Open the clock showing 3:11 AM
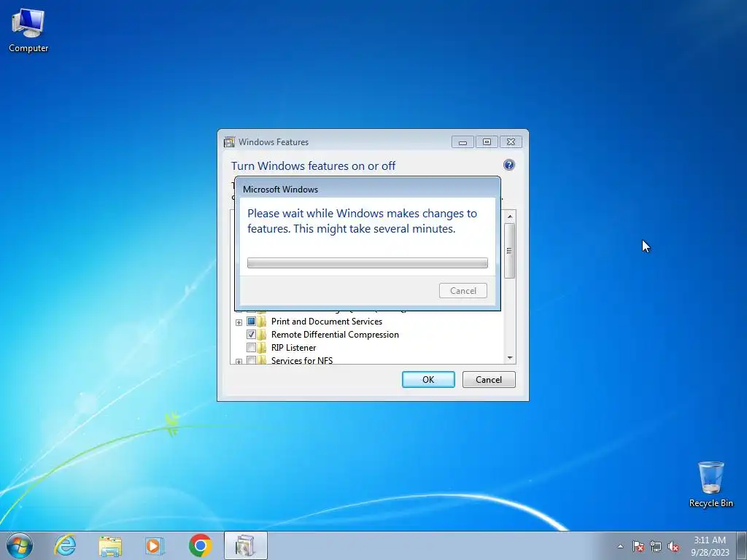The height and width of the screenshot is (560, 747). (710, 545)
